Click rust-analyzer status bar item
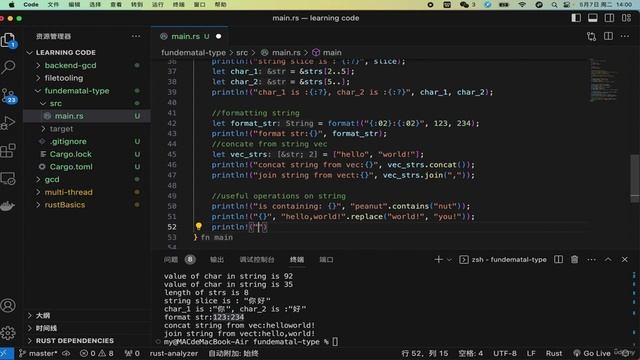 pos(174,353)
